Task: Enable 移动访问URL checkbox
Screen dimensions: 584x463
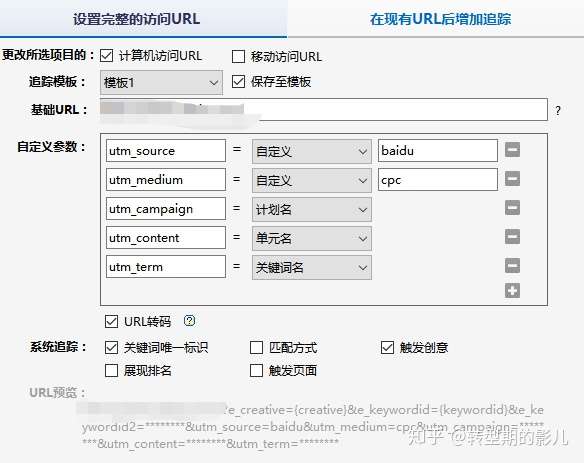Action: tap(238, 57)
